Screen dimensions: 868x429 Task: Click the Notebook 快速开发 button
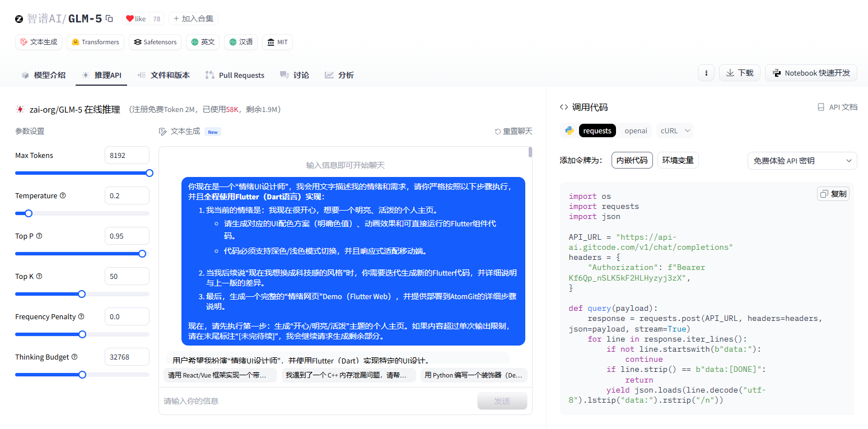811,73
